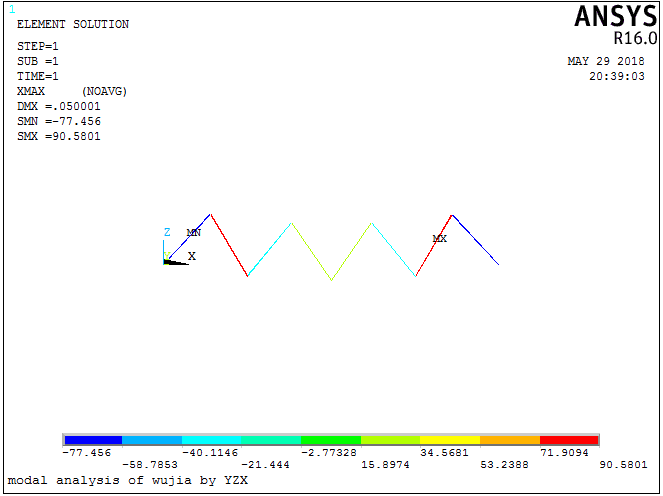The height and width of the screenshot is (496, 663).
Task: Click the SMX =90.5801 value line
Action: [59, 136]
